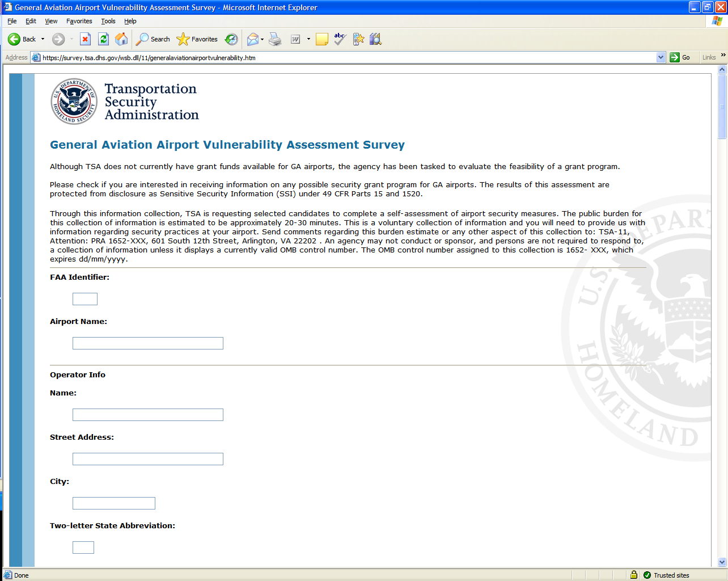
Task: Expand the Links toolbar chevron
Action: 723,55
